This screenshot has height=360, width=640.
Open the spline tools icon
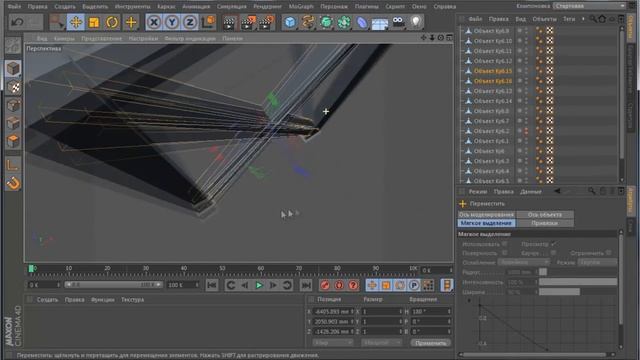(308, 22)
